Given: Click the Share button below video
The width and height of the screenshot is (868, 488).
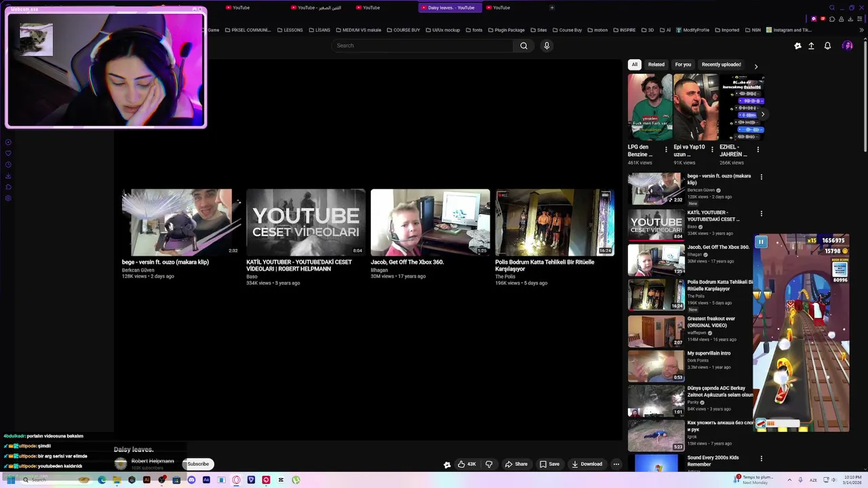Looking at the screenshot, I should tap(516, 464).
